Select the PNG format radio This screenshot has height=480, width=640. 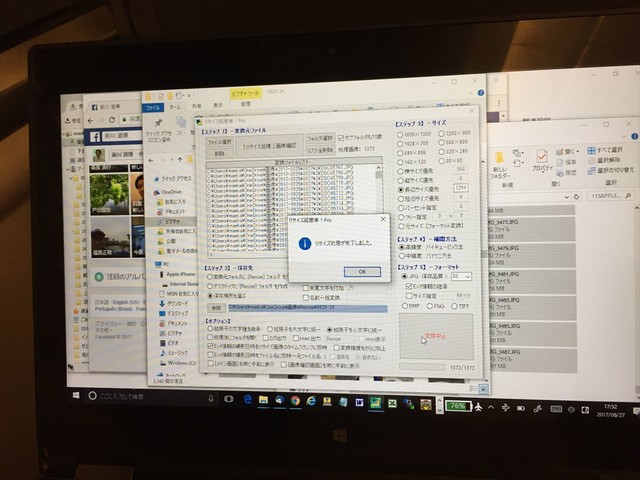(429, 306)
